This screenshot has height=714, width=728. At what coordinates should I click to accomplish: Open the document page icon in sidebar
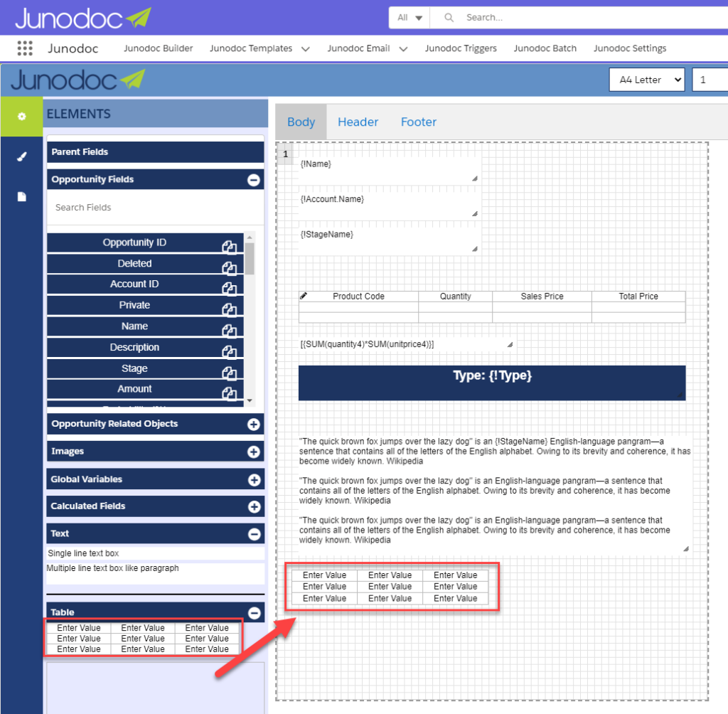21,196
